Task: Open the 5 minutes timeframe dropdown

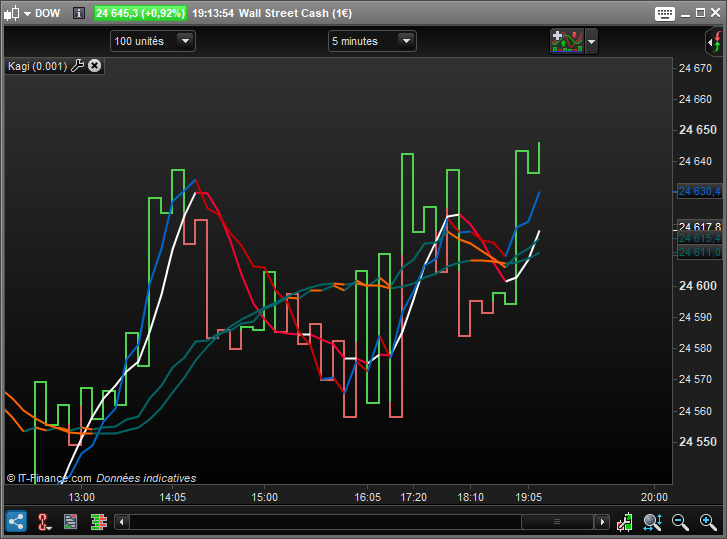Action: coord(372,41)
